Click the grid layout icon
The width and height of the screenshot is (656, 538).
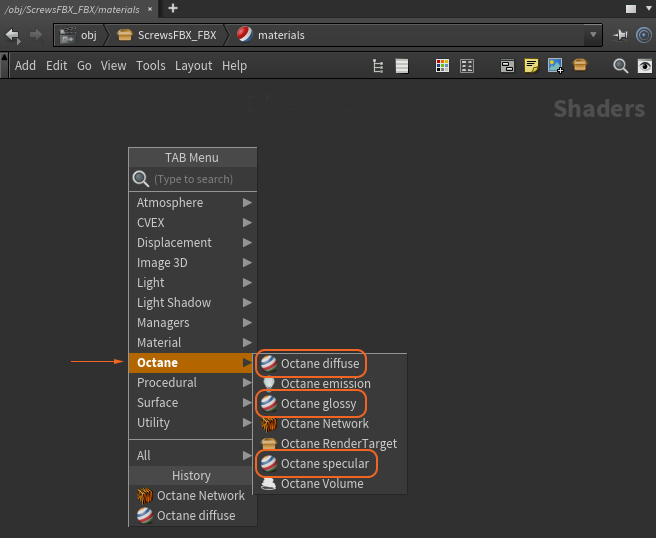[x=466, y=66]
